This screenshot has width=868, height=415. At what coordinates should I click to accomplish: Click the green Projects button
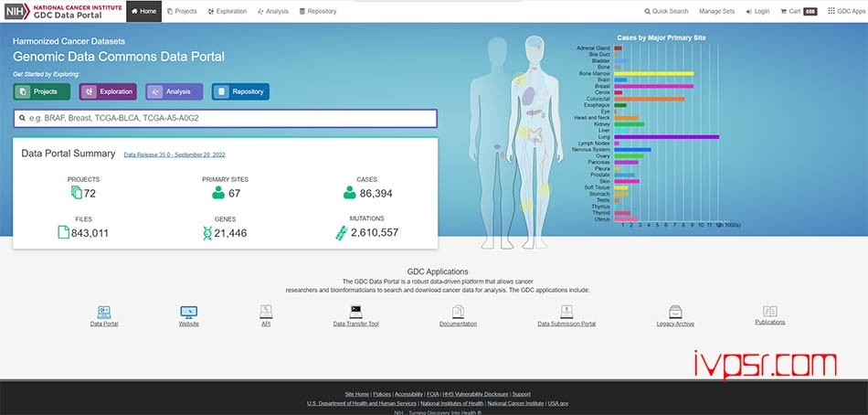pos(42,91)
